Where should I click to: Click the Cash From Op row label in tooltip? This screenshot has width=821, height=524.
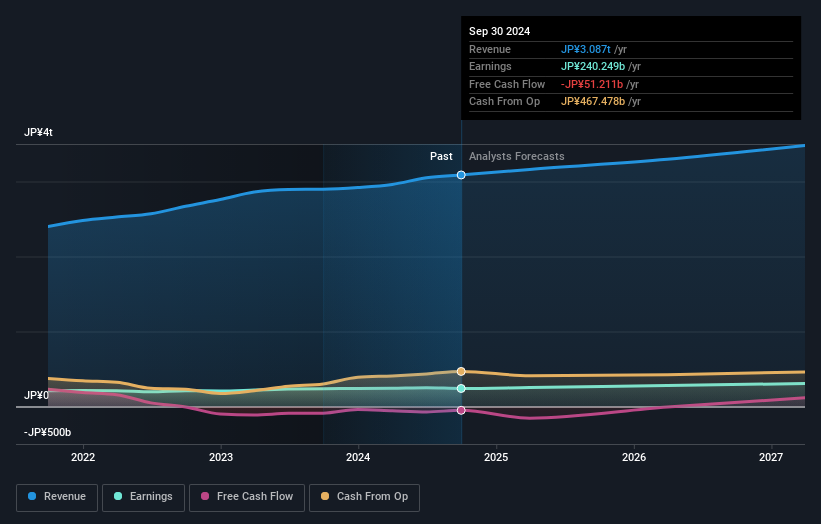504,102
